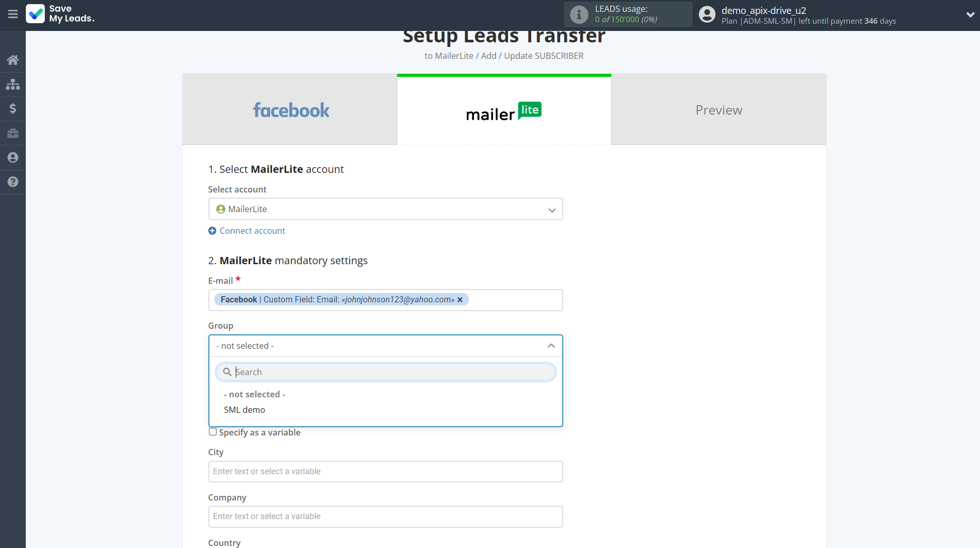
Task: Click the Connect account link
Action: (252, 231)
